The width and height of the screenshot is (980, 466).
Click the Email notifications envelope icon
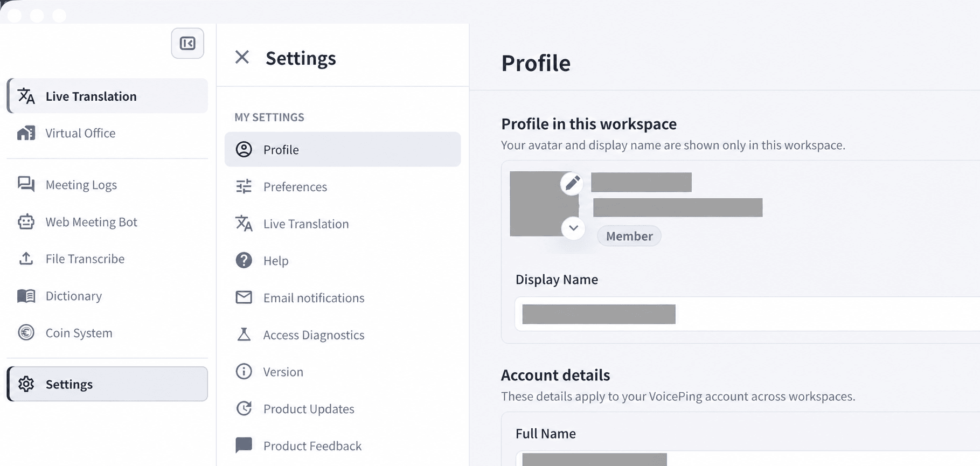[x=244, y=297]
